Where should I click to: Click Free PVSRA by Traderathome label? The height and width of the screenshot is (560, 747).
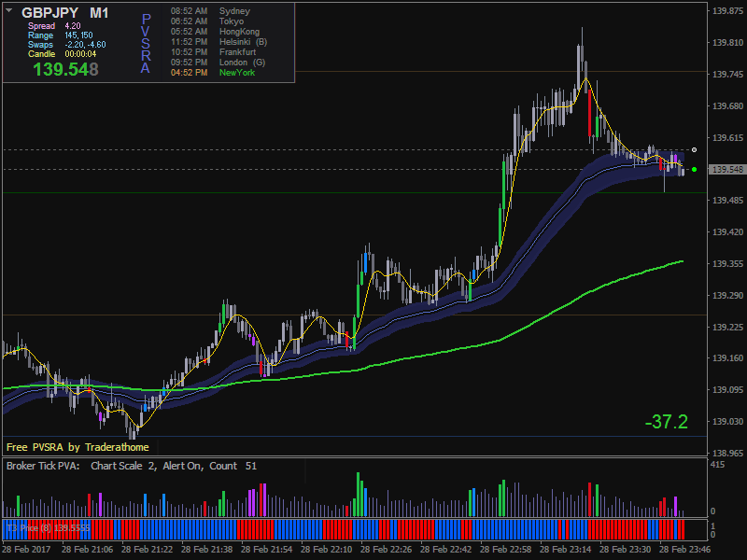pyautogui.click(x=78, y=447)
